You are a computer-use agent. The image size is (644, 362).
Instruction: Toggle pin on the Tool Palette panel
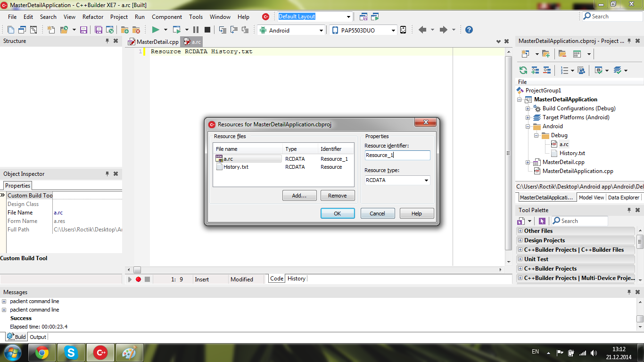[x=629, y=210]
